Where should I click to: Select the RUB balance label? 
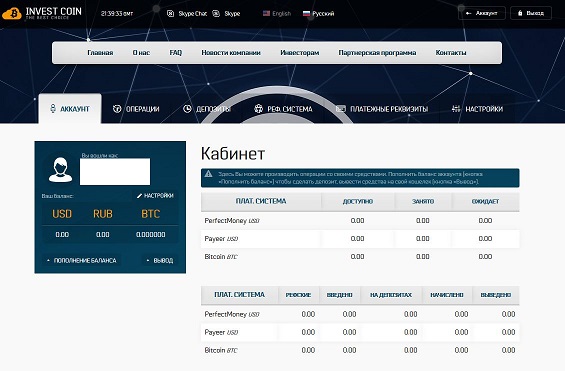pyautogui.click(x=103, y=214)
